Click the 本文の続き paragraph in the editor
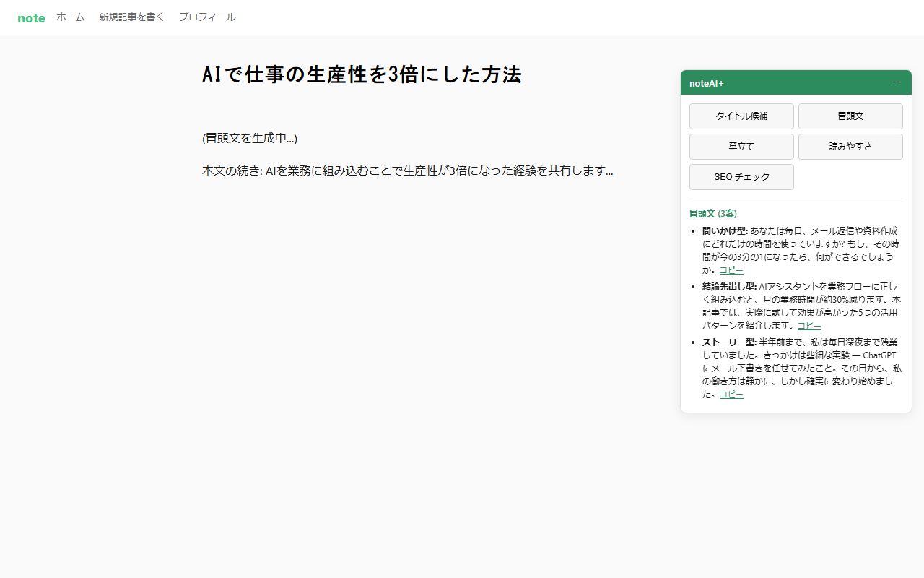The height and width of the screenshot is (578, 924). tap(408, 171)
